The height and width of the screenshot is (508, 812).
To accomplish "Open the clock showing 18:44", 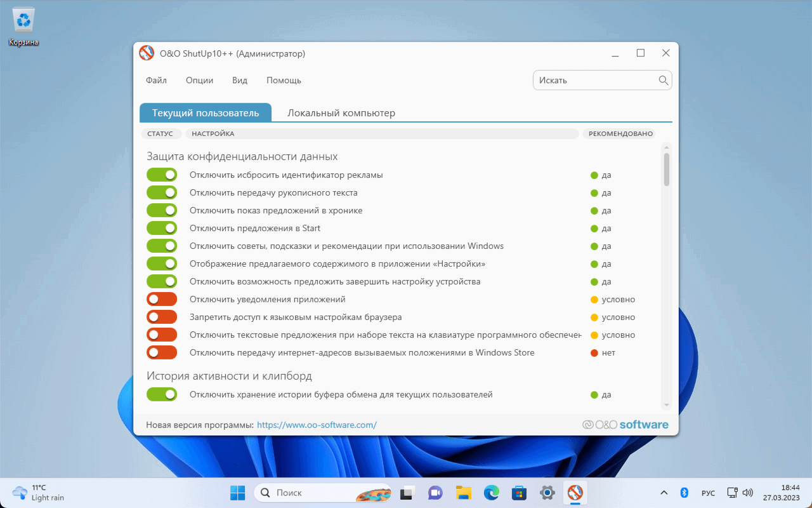I will pos(782,493).
